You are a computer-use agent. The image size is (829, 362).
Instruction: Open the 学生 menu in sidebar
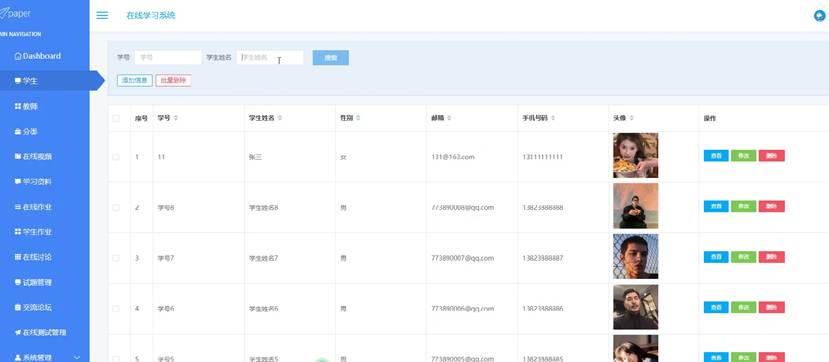(x=45, y=81)
